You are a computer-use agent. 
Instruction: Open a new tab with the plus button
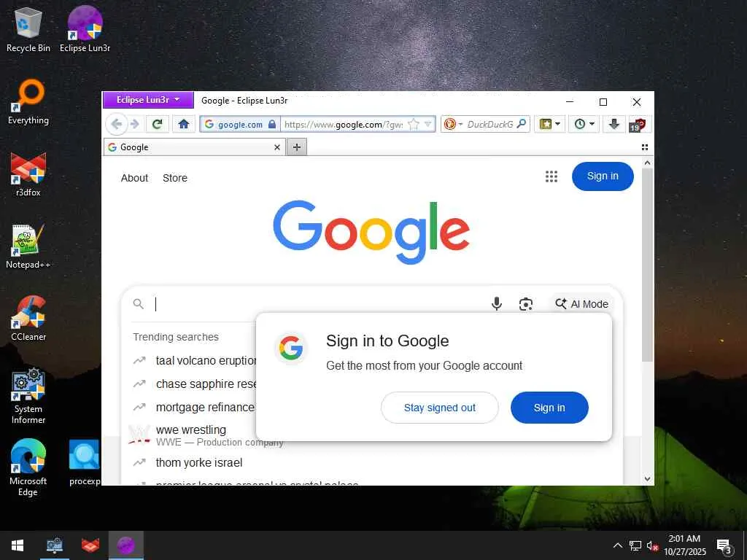click(x=297, y=147)
